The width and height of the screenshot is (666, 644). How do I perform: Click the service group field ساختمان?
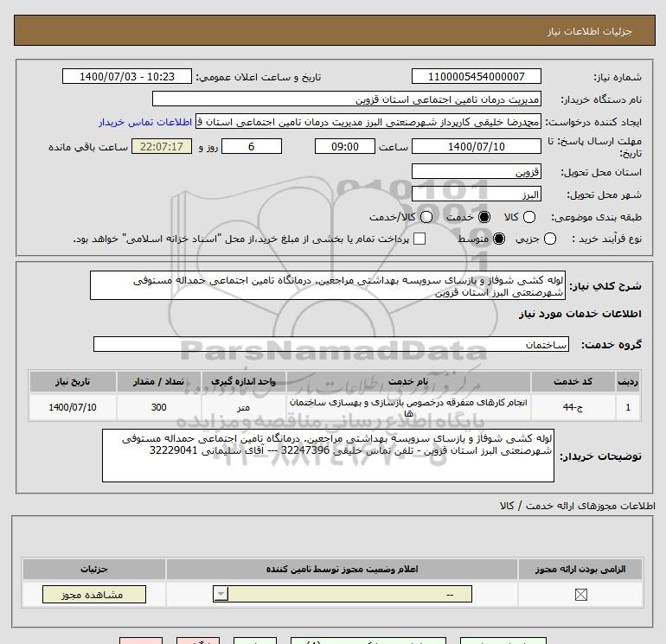pos(331,344)
